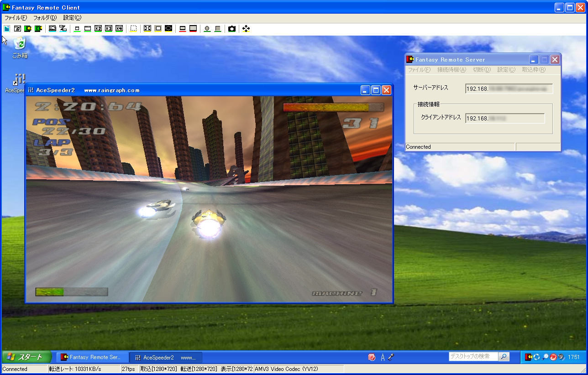Open the 取込枠(R) menu in Remote Server
The image size is (588, 375).
534,70
